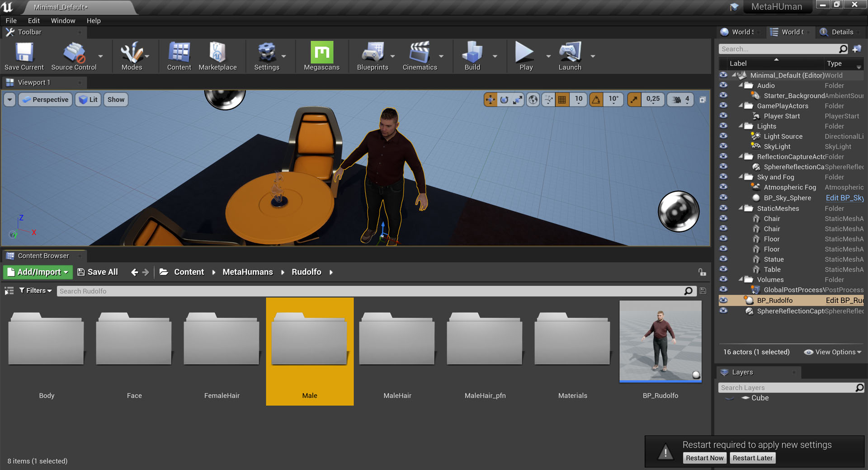Viewport: 868px width, 470px height.
Task: Open viewport options dropdown arrow
Action: click(x=9, y=99)
